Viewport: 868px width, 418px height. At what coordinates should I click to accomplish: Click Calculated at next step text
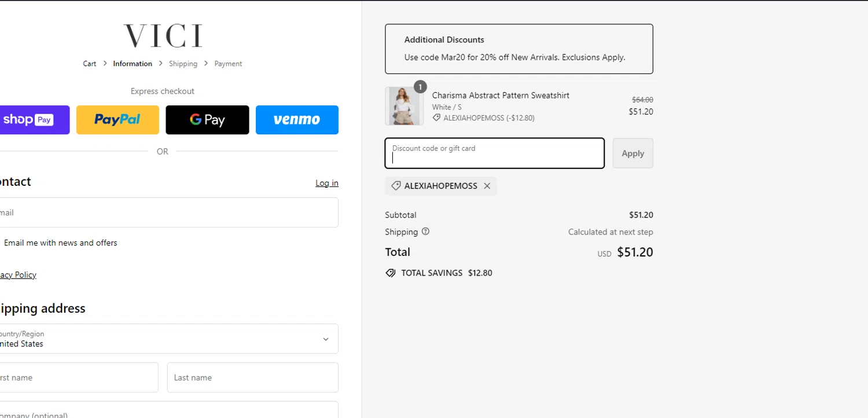[610, 232]
